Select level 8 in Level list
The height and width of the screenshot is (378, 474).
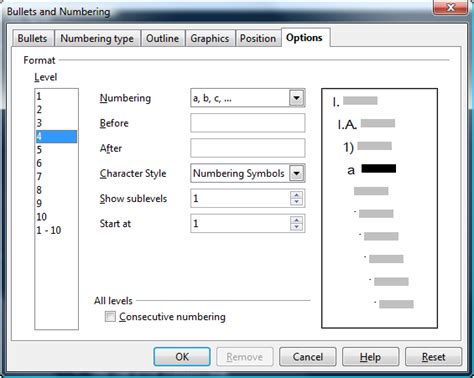click(56, 190)
